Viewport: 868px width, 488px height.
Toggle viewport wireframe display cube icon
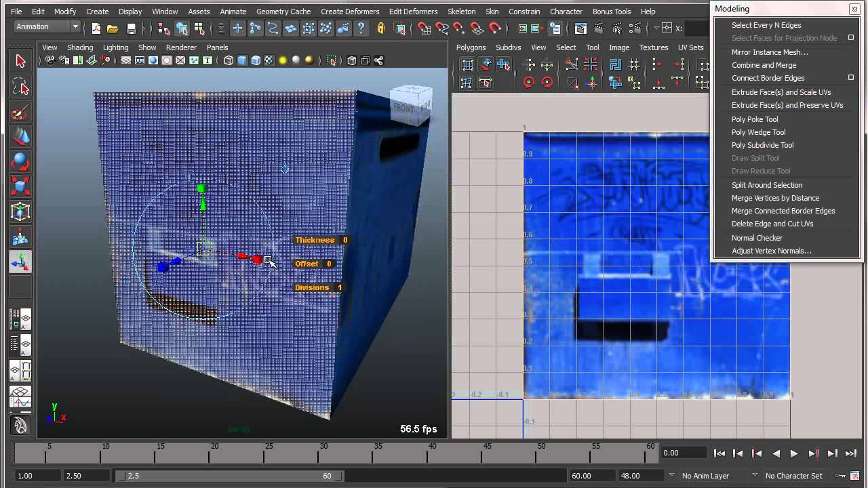229,60
